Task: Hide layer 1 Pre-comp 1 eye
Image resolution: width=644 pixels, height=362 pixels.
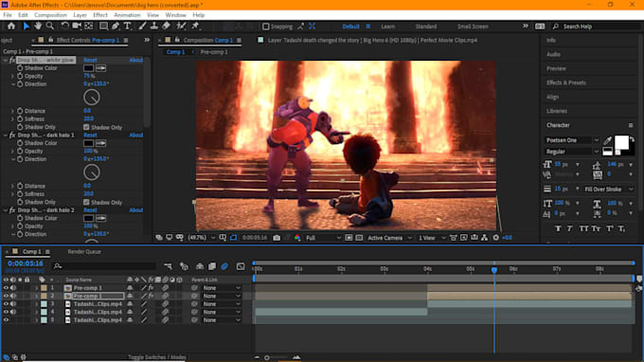Action: tap(6, 288)
